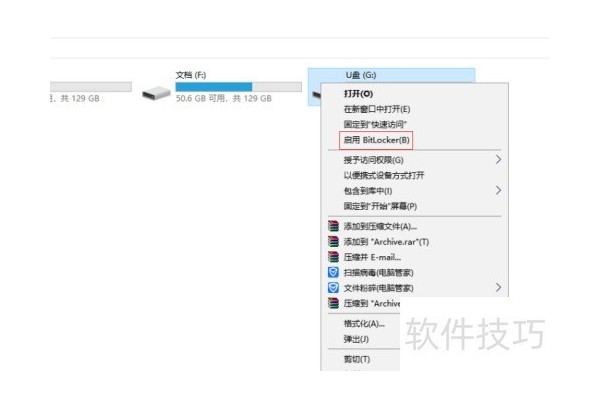Click the shield icon beside 文件粉碎(电脑管家)
Screen dimensions: 600x400
point(333,287)
